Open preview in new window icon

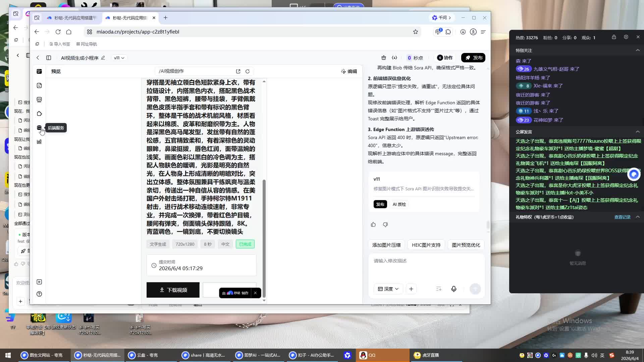point(238,71)
